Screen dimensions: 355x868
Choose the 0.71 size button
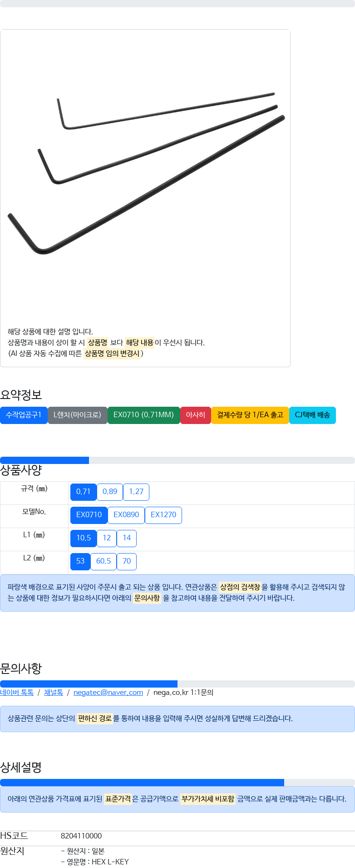[x=84, y=492]
